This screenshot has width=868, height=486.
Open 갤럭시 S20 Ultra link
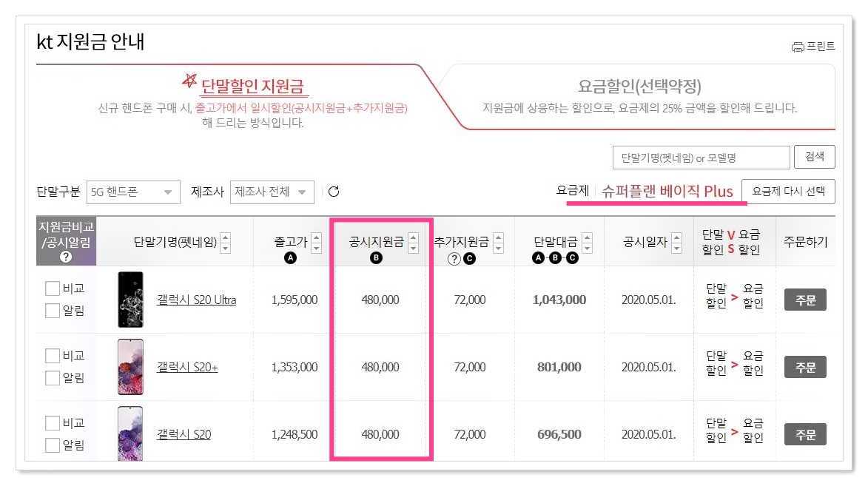[x=197, y=300]
